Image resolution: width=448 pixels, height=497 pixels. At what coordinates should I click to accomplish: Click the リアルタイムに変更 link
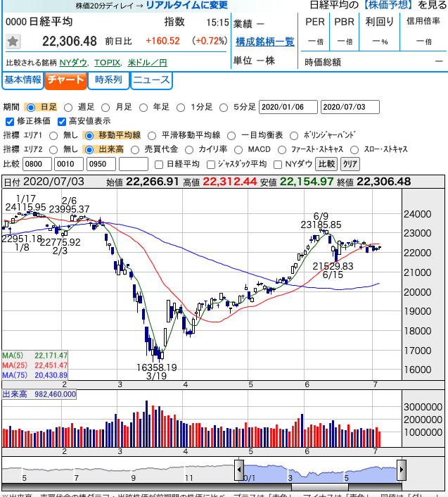(187, 5)
